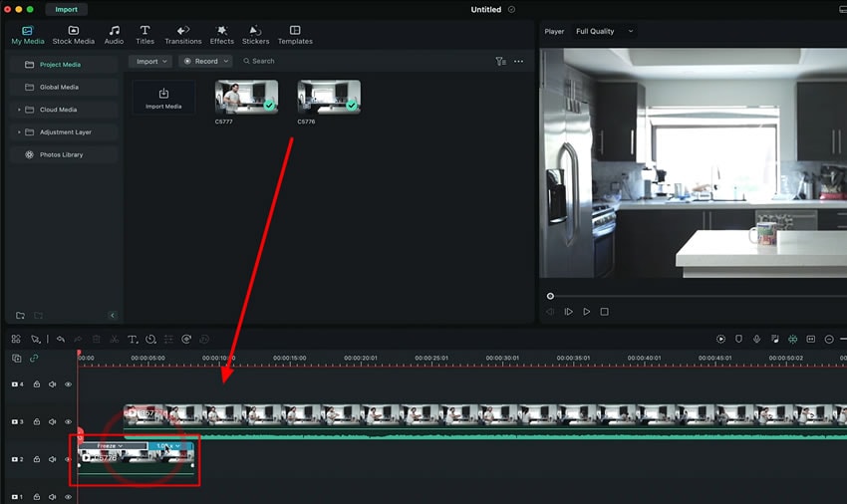Screen dimensions: 847x504
Task: Mute track 4 with its speaker icon
Action: coord(53,384)
